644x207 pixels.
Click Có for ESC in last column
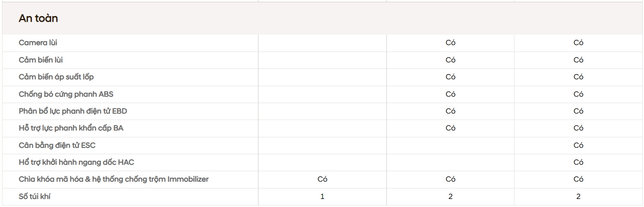click(578, 145)
